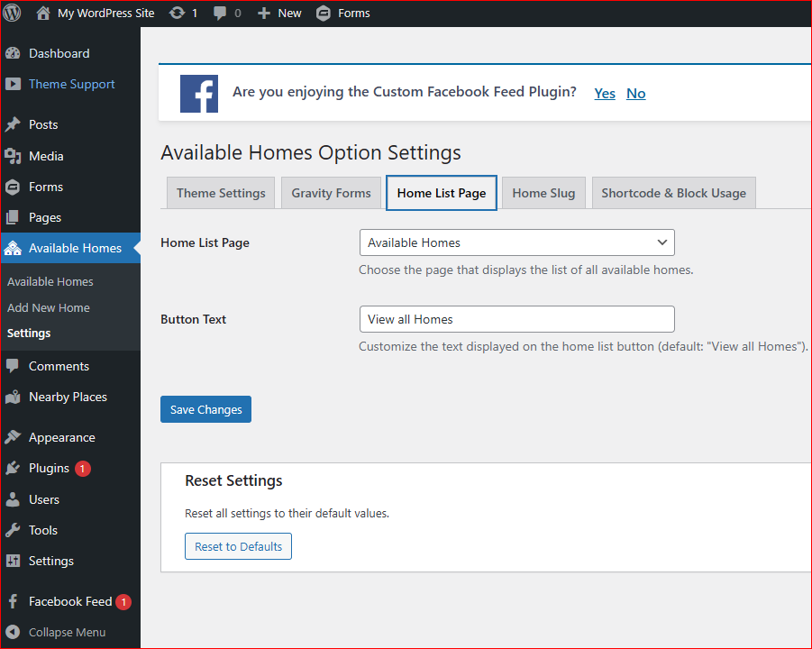Click the Pages icon in sidebar
The image size is (812, 649).
click(x=13, y=217)
